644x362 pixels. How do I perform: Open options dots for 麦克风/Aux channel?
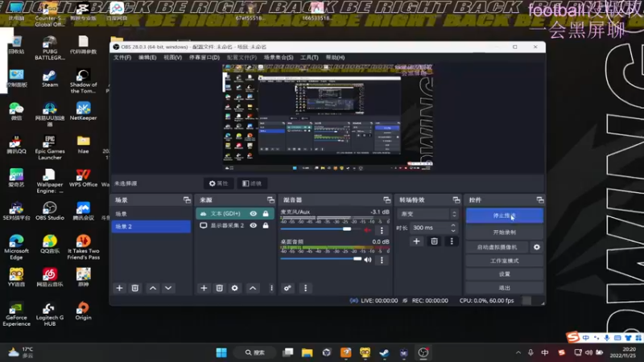(382, 230)
